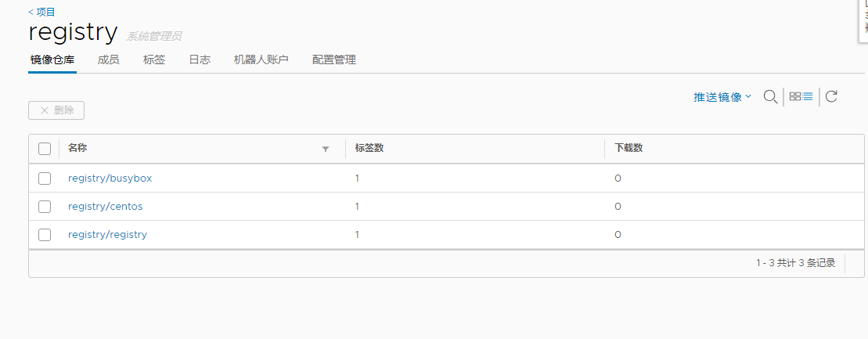Tick the registry/registry row checkbox

pyautogui.click(x=45, y=235)
